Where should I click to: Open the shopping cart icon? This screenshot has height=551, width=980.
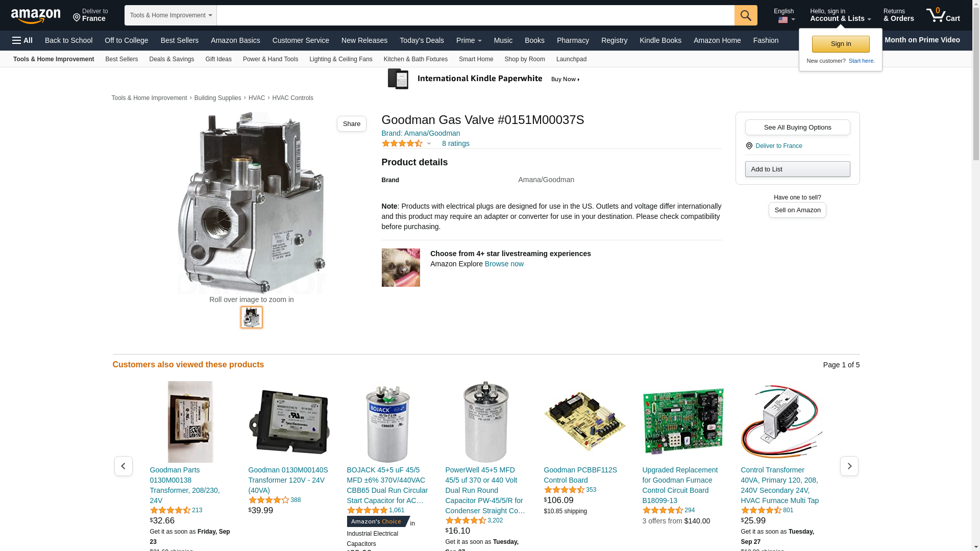(943, 15)
